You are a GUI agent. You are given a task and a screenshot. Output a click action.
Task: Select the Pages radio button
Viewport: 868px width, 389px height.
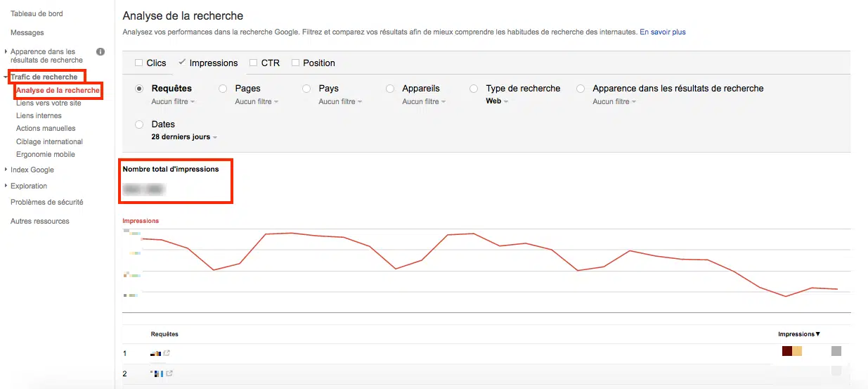coord(223,89)
